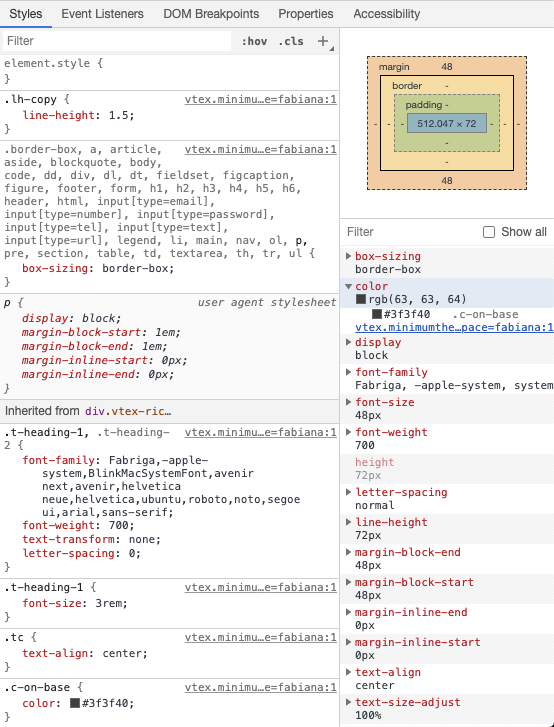Image resolution: width=554 pixels, height=727 pixels.
Task: Open the stylesheet link for .c-on-base rule
Action: (x=261, y=687)
